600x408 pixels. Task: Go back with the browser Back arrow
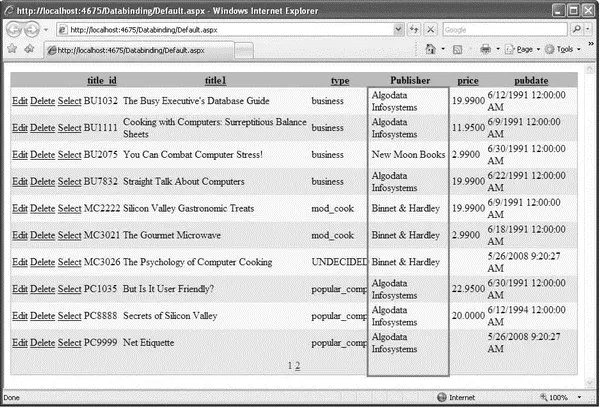pyautogui.click(x=14, y=29)
